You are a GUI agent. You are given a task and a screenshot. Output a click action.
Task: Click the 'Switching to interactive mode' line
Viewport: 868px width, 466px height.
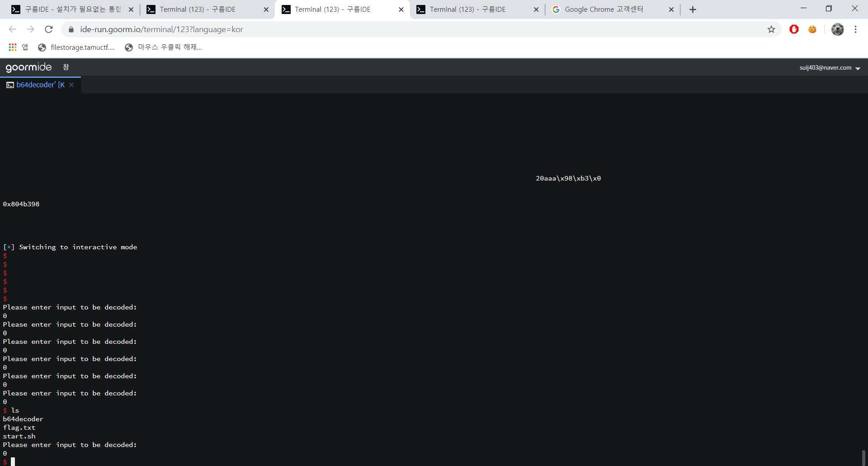pos(70,247)
